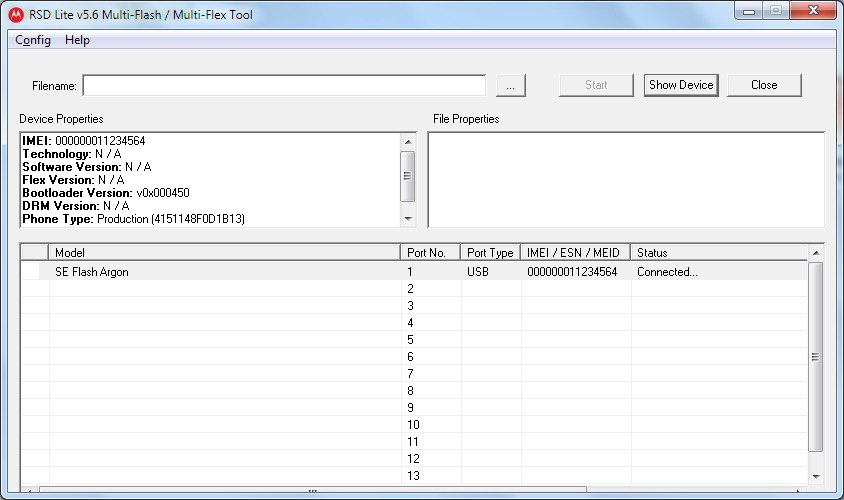Click the Connected... status cell
This screenshot has width=844, height=500.
click(x=719, y=272)
